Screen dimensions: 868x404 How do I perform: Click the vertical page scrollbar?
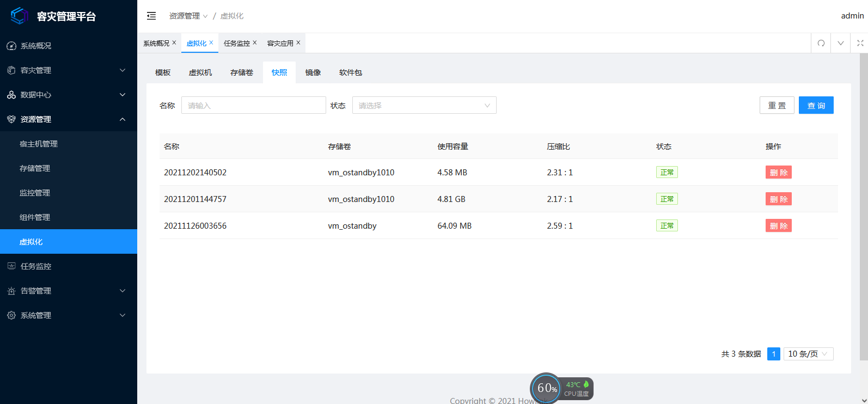point(864,207)
